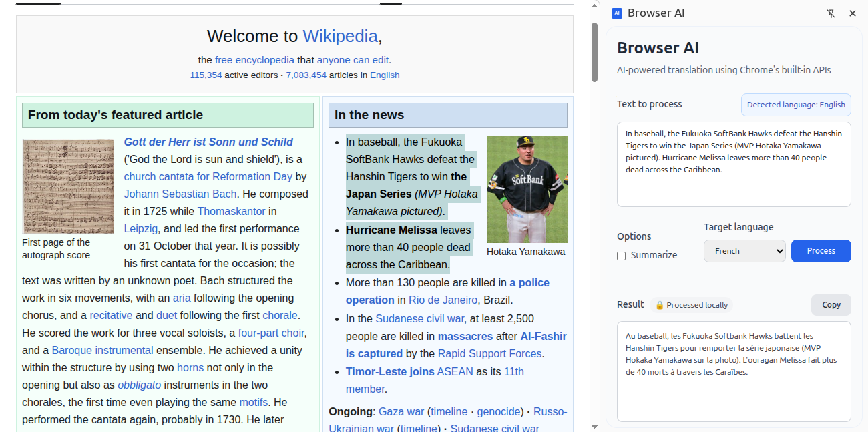The width and height of the screenshot is (868, 432).
Task: Open the Wikipedia link in the welcome banner
Action: pos(341,36)
